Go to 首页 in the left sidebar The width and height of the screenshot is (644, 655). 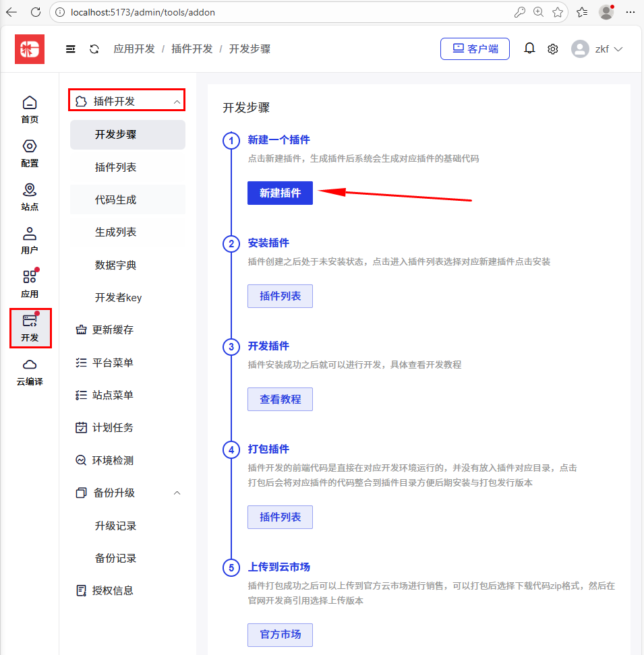pos(30,109)
